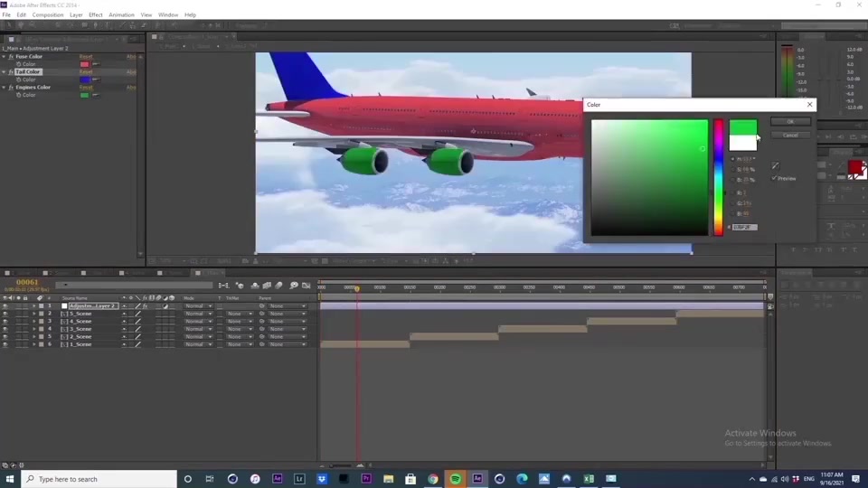
Task: Expand the 1_Scene layer properties
Action: [33, 344]
